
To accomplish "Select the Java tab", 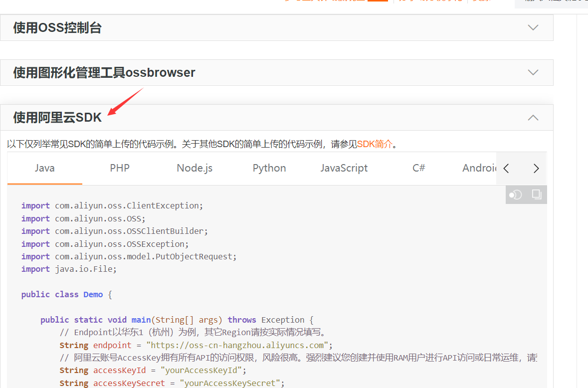I will coord(44,168).
